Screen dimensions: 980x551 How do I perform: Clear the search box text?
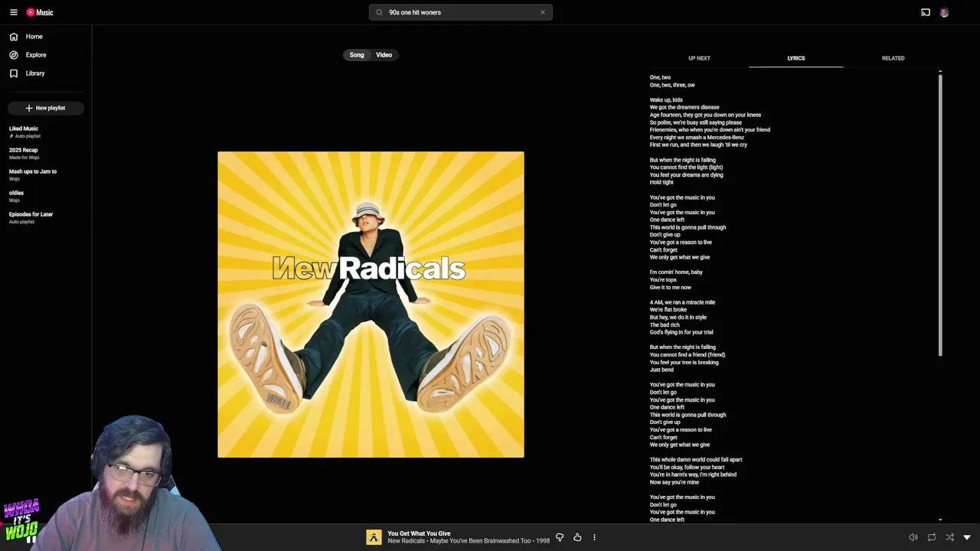(x=543, y=12)
